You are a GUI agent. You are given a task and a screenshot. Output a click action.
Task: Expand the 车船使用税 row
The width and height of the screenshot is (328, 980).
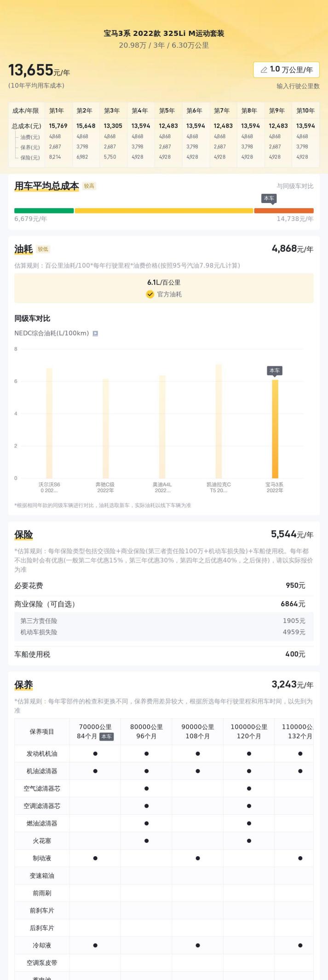click(164, 654)
